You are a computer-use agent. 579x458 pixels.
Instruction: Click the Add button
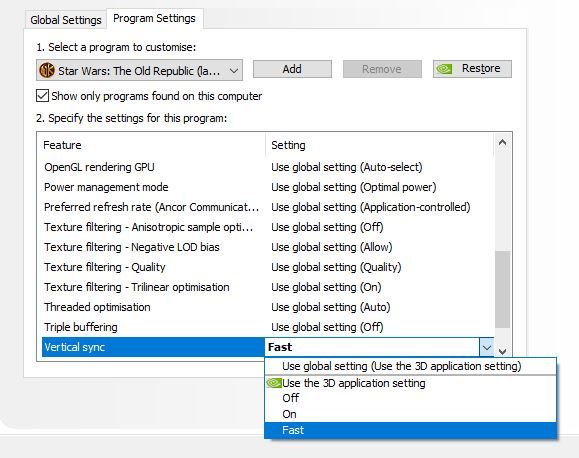[292, 69]
